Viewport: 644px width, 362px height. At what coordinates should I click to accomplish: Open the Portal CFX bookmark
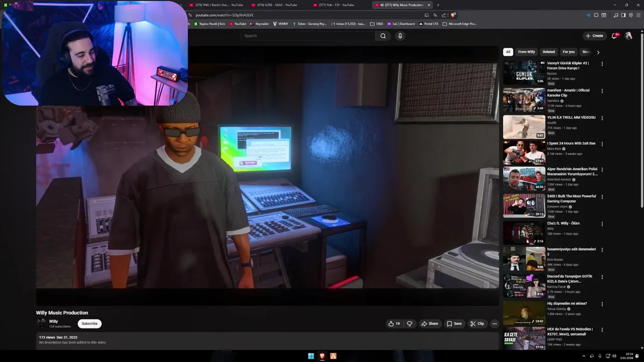click(429, 24)
